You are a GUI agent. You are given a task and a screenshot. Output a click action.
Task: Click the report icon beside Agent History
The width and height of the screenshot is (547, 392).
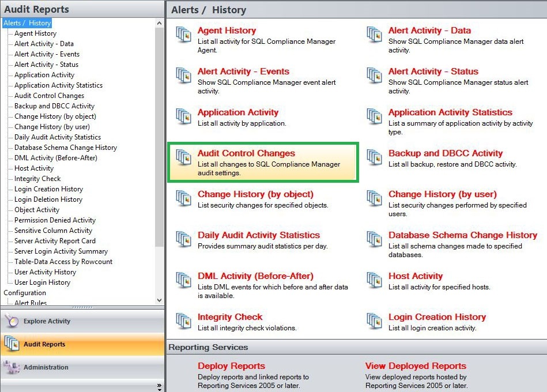[183, 35]
